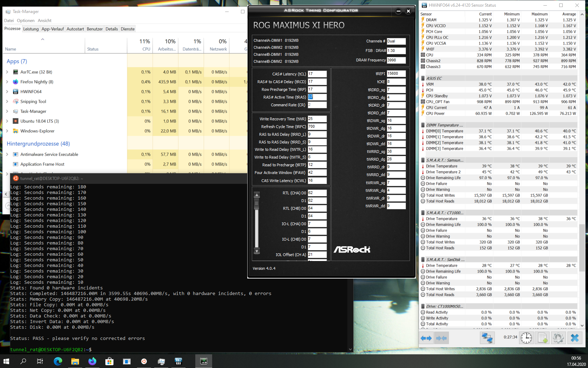Click the RAS# Active Time (tRAS) field
The width and height of the screenshot is (588, 368).
(x=317, y=97)
